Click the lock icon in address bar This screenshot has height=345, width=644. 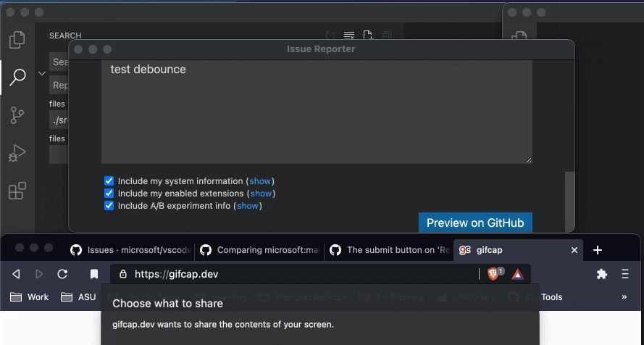(123, 274)
